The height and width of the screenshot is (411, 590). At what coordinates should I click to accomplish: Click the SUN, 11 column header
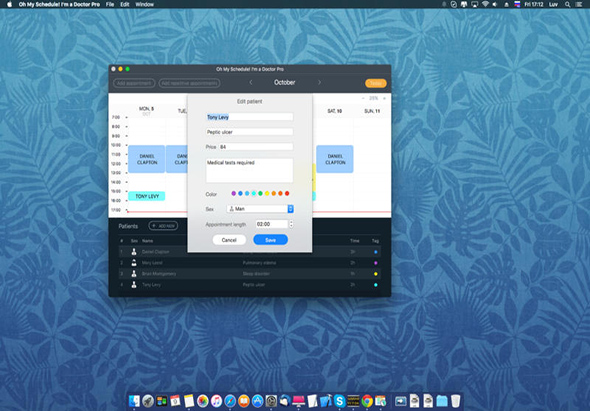(x=372, y=111)
